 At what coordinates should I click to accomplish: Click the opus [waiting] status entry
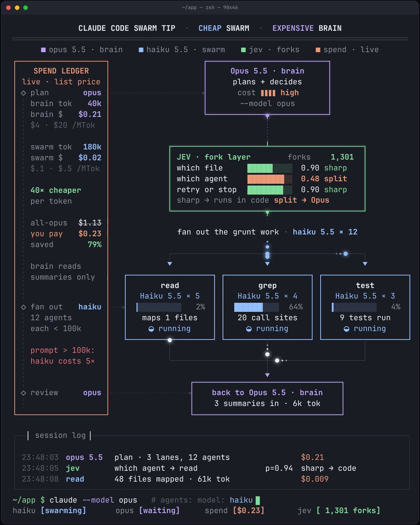(x=147, y=511)
